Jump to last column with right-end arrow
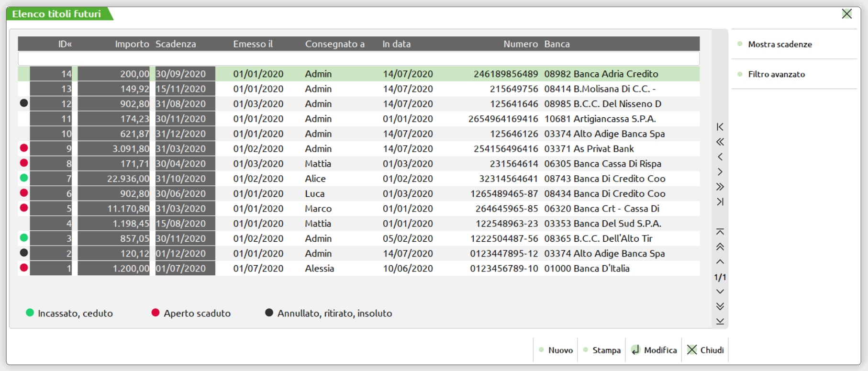This screenshot has height=371, width=868. pos(720,202)
